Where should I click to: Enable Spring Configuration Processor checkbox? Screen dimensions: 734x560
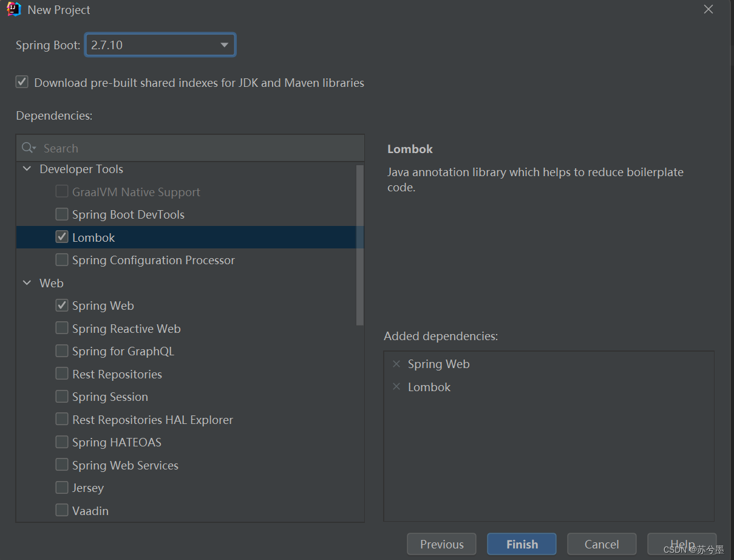click(x=62, y=260)
